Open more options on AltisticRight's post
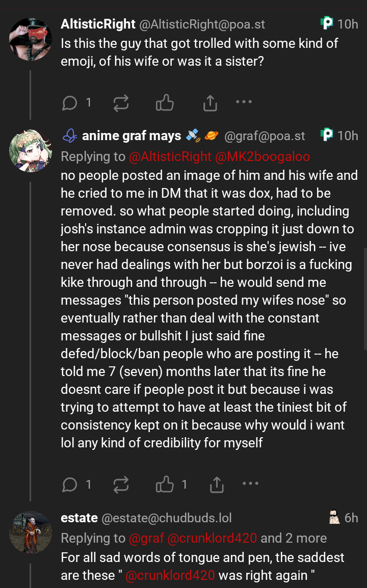The height and width of the screenshot is (588, 367). point(244,102)
